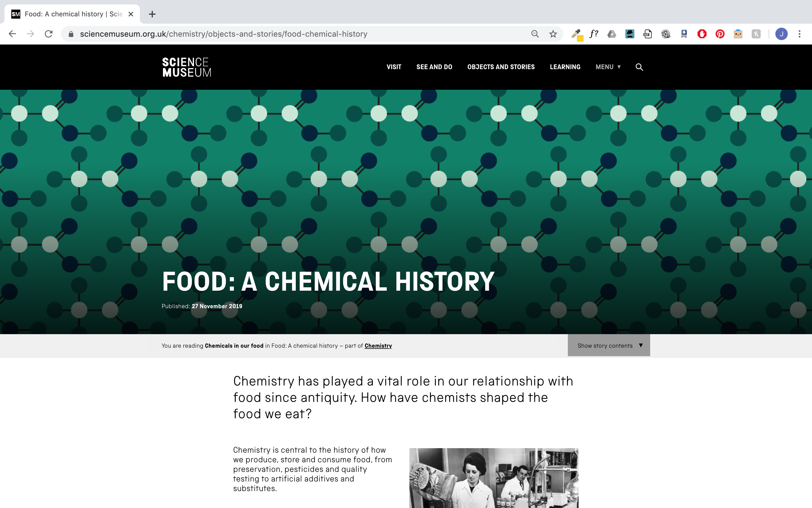Viewport: 812px width, 508px height.
Task: Open site search with the magnifier icon
Action: [639, 67]
